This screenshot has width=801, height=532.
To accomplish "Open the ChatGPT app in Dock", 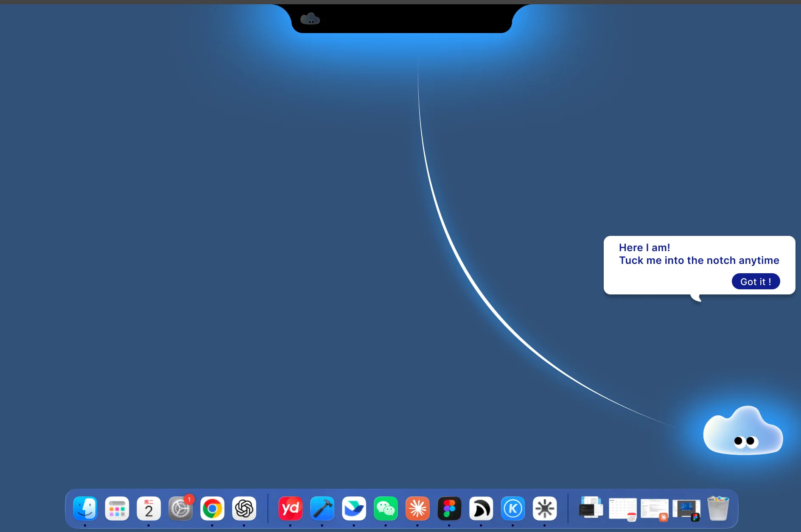I will pos(244,508).
